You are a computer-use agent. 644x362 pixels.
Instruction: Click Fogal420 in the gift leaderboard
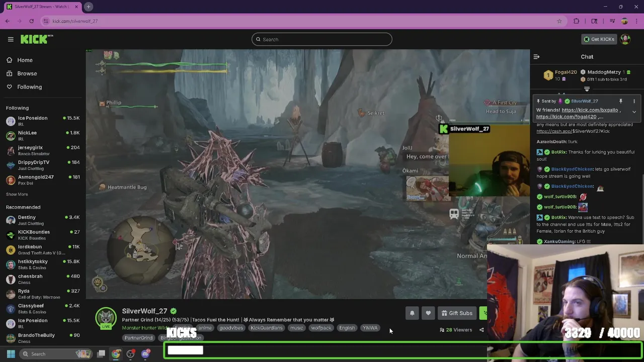566,72
